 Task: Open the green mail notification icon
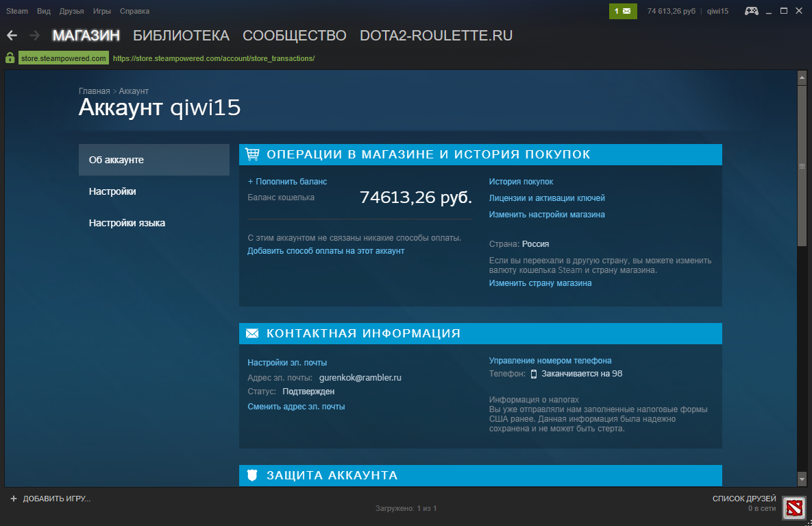tap(623, 11)
